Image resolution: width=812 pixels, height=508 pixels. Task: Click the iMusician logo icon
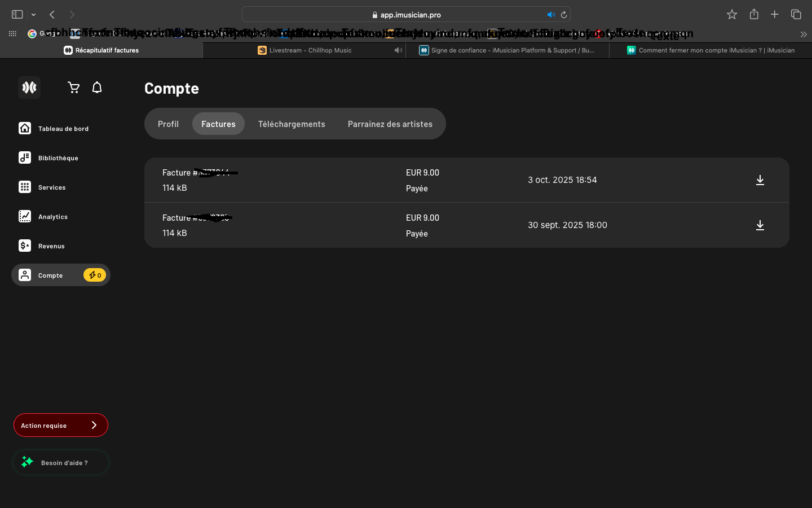[x=29, y=87]
